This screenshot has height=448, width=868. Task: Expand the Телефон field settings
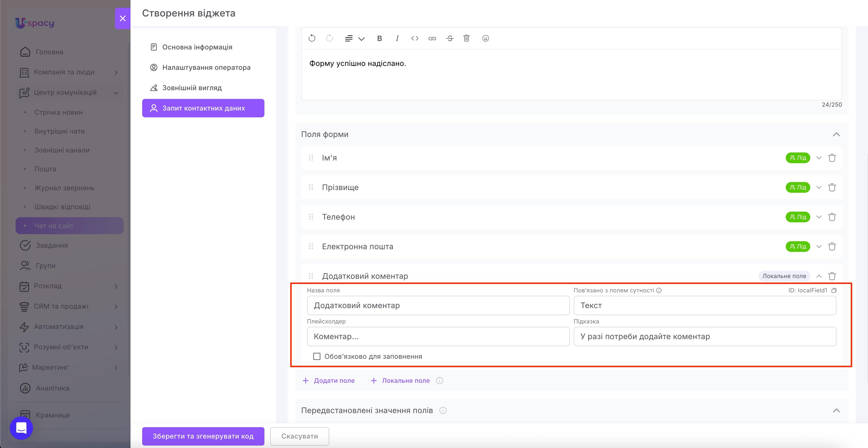pyautogui.click(x=819, y=217)
